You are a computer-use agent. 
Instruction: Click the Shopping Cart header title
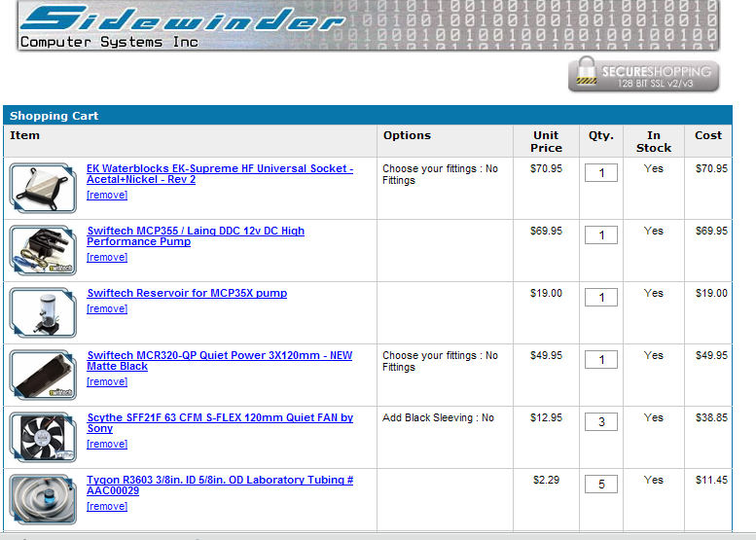[54, 116]
